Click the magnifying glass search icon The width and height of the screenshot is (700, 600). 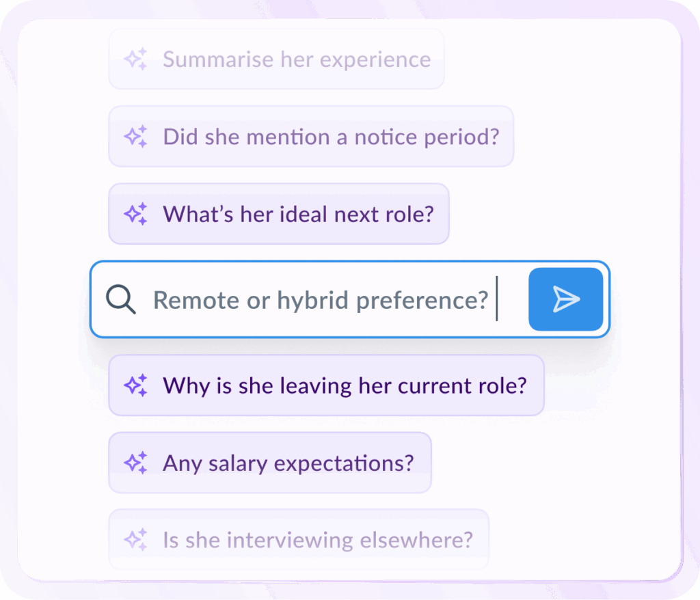tap(121, 299)
